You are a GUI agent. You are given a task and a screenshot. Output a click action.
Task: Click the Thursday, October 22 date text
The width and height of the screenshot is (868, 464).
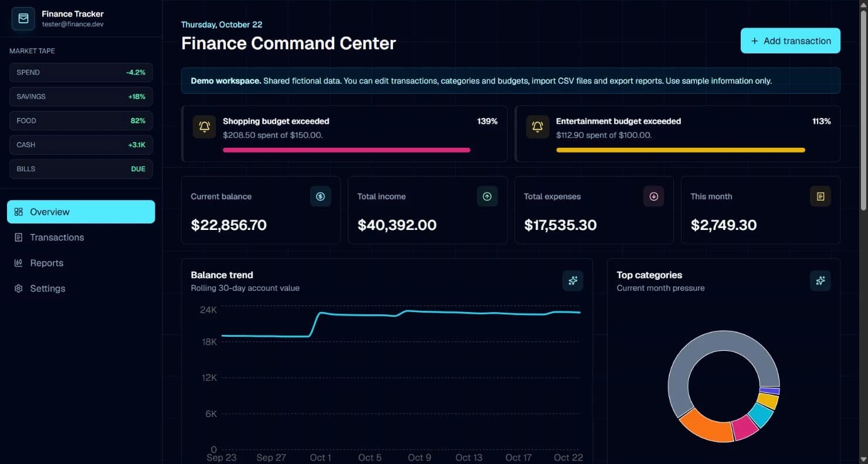coord(222,25)
